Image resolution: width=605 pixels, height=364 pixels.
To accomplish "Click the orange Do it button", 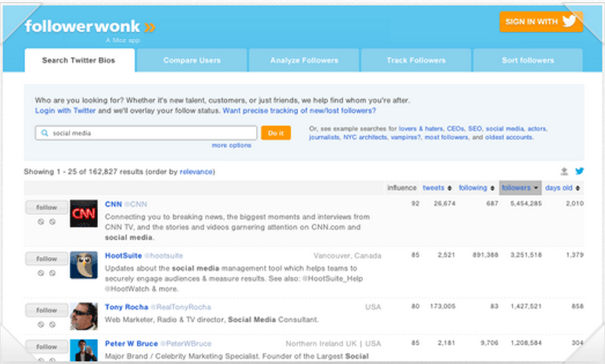I will coord(276,133).
